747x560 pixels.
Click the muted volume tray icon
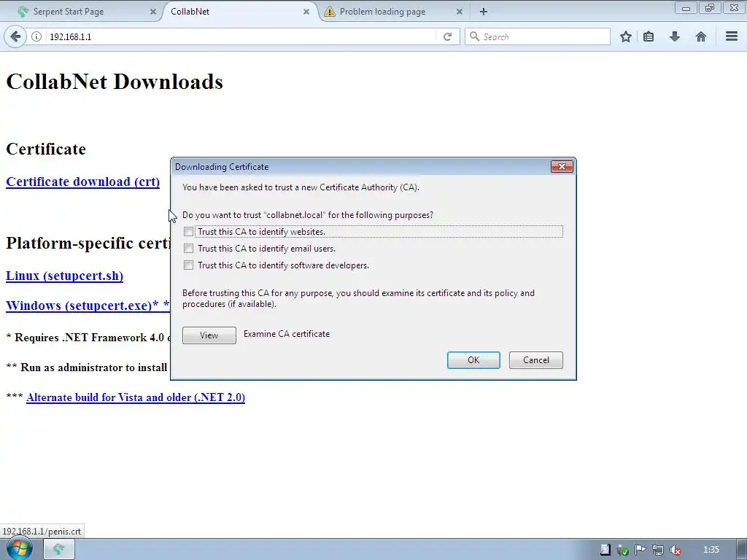tap(675, 550)
